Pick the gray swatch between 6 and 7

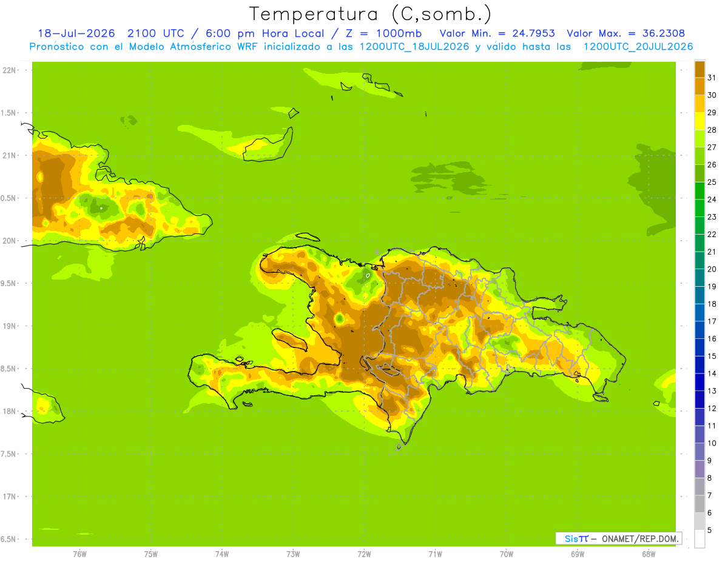[699, 504]
